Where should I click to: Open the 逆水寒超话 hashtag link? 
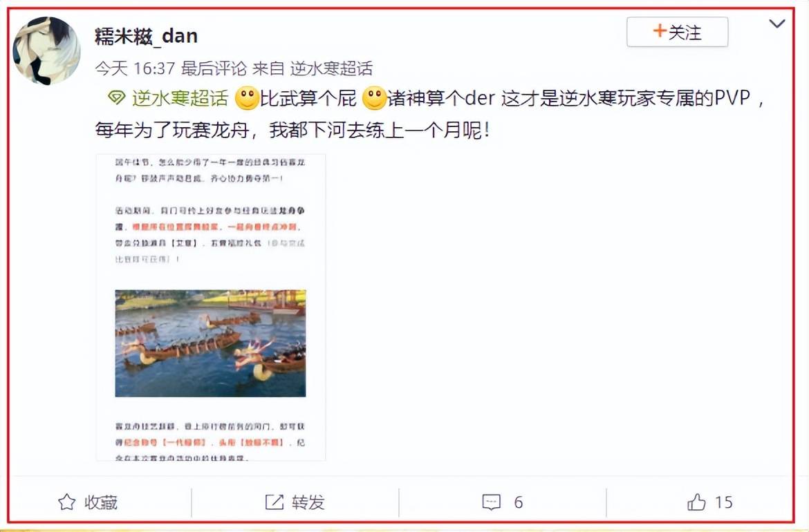(180, 98)
